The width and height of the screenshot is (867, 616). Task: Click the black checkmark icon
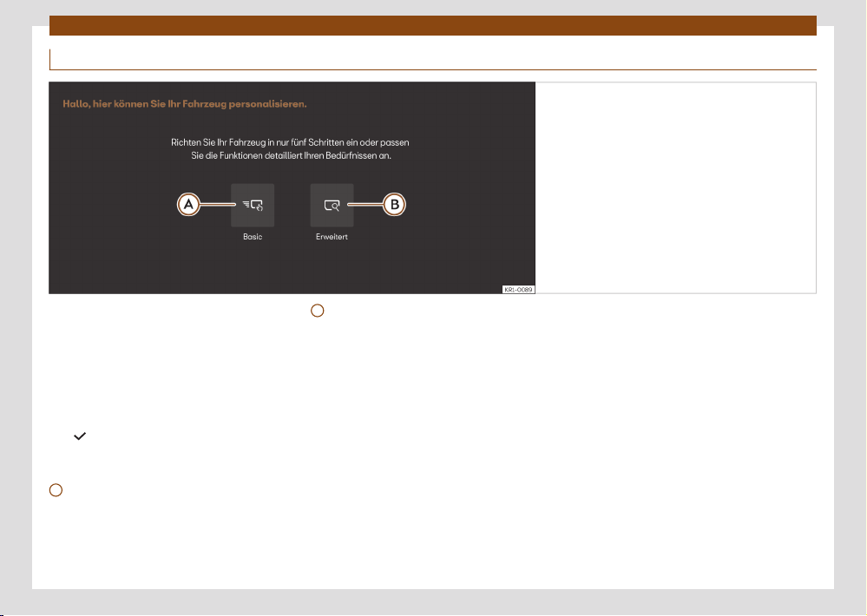coord(79,439)
